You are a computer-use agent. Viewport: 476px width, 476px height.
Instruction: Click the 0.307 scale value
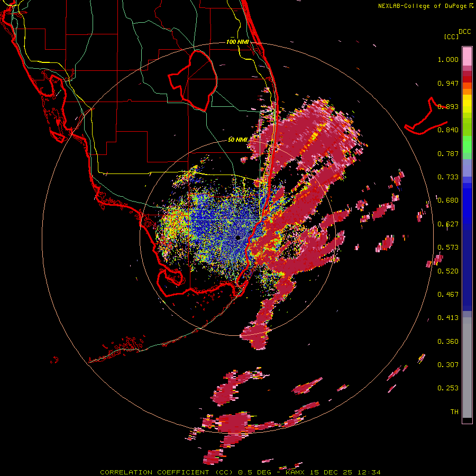pyautogui.click(x=448, y=364)
